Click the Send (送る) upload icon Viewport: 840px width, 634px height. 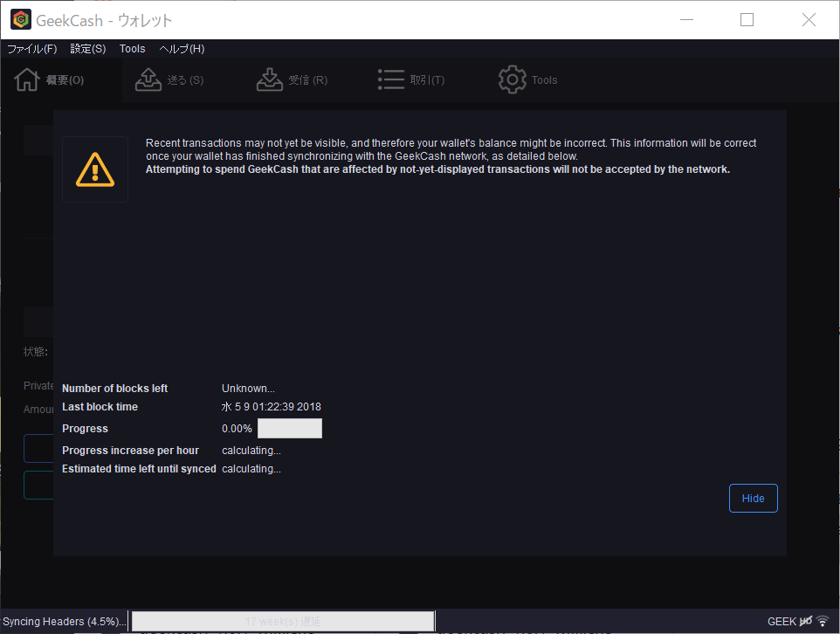pyautogui.click(x=148, y=79)
